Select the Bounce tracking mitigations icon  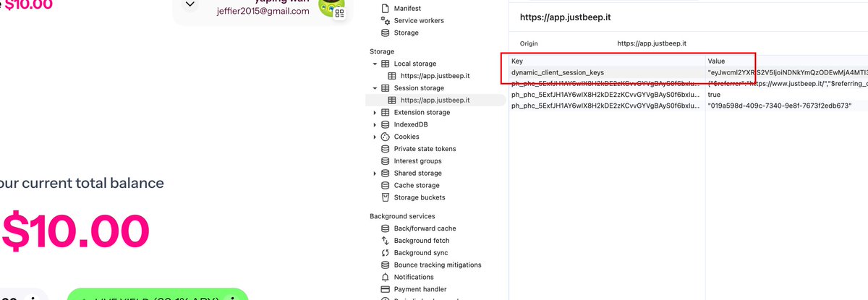[386, 265]
